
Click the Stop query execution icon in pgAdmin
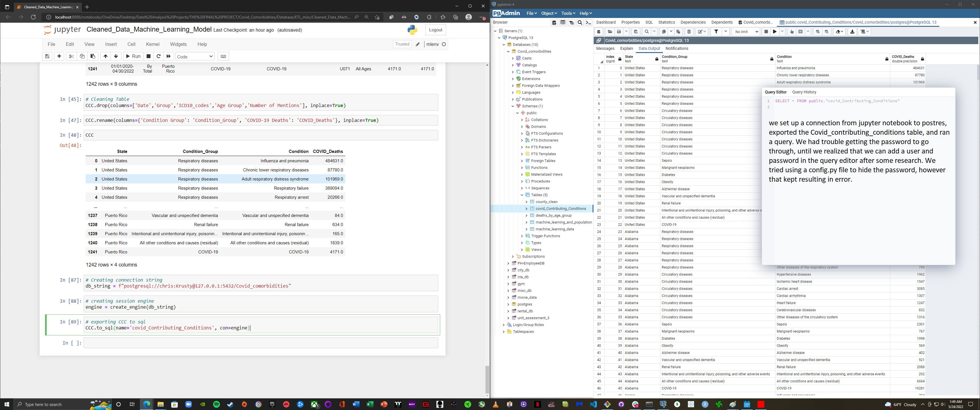pyautogui.click(x=766, y=32)
